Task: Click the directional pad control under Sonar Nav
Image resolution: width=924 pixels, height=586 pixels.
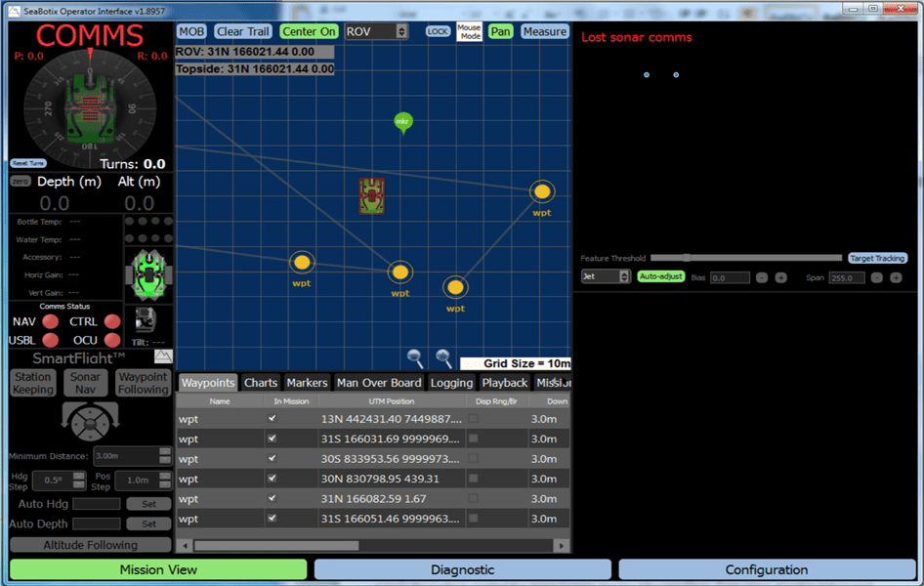Action: click(90, 422)
